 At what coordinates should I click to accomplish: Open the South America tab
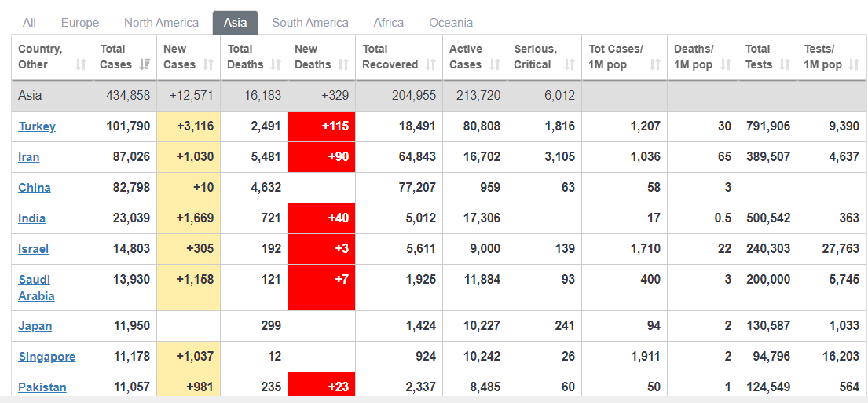click(310, 23)
